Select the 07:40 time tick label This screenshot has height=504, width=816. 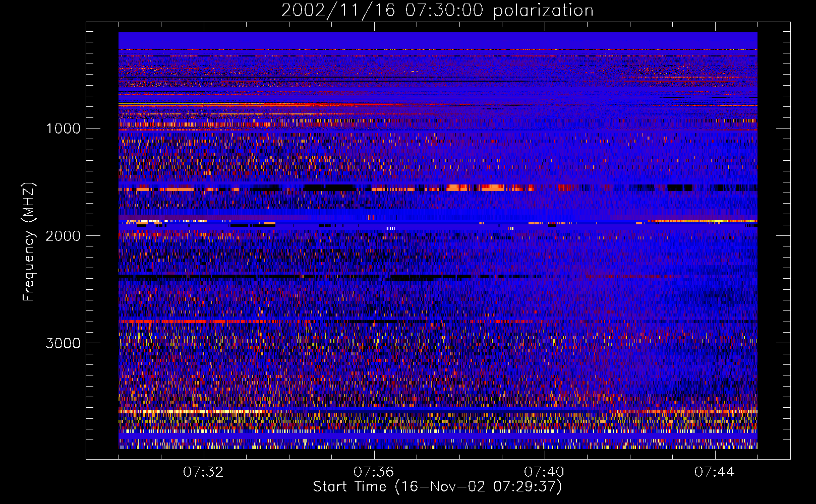click(544, 472)
